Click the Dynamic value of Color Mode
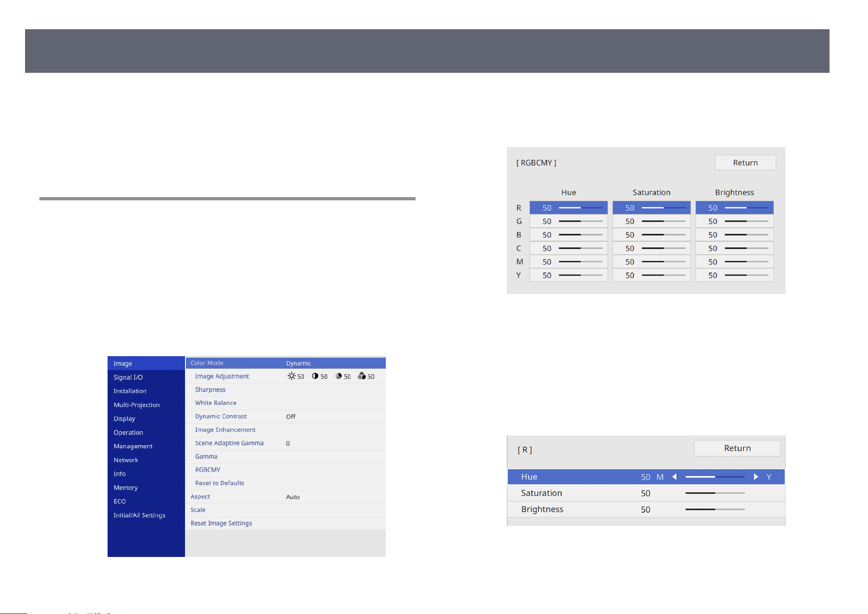Screen dimensions: 868x614 [x=298, y=363]
